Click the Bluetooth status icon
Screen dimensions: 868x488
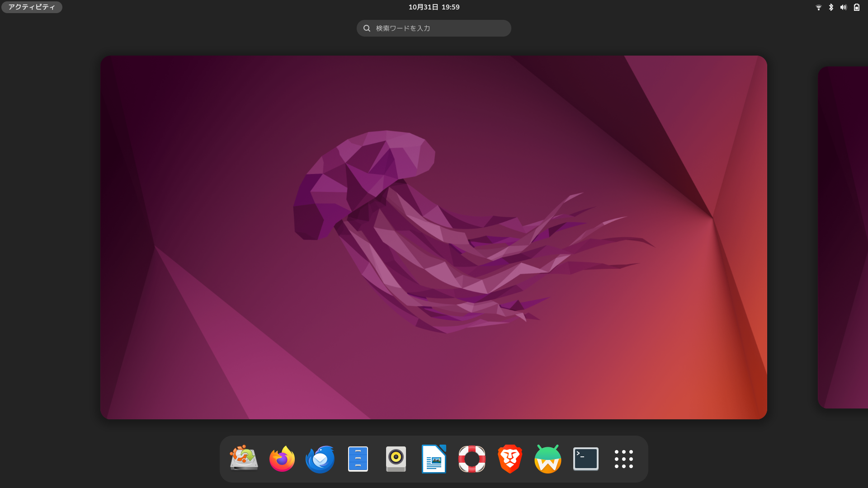click(831, 7)
